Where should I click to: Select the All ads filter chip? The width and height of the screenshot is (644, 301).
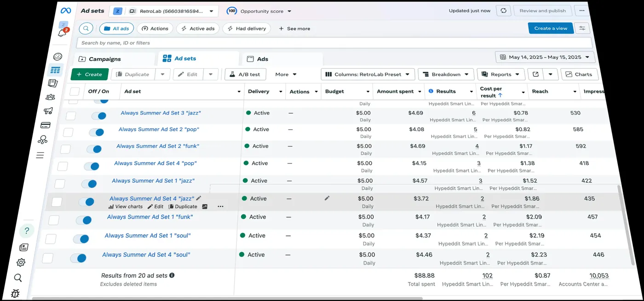[x=116, y=29]
